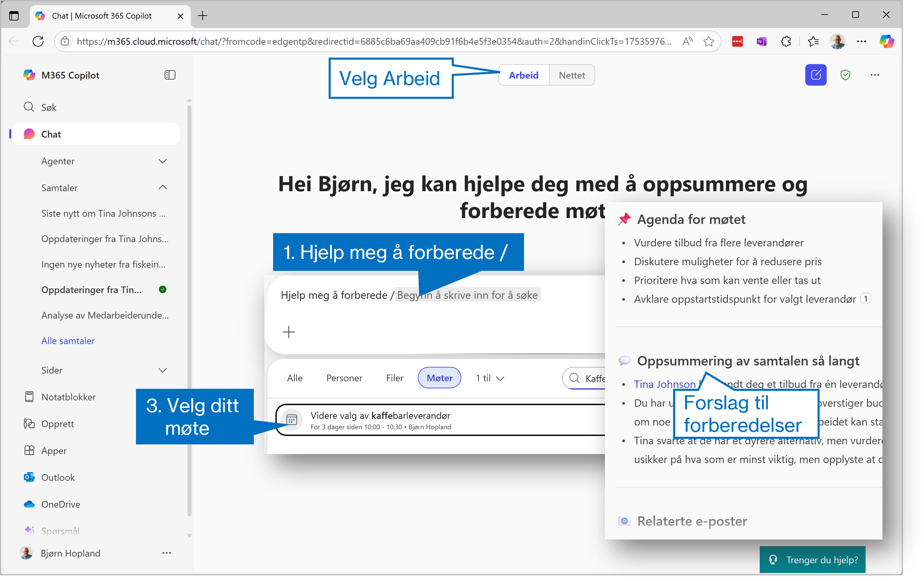The image size is (924, 581).
Task: Open Outlook from the sidebar
Action: [58, 477]
